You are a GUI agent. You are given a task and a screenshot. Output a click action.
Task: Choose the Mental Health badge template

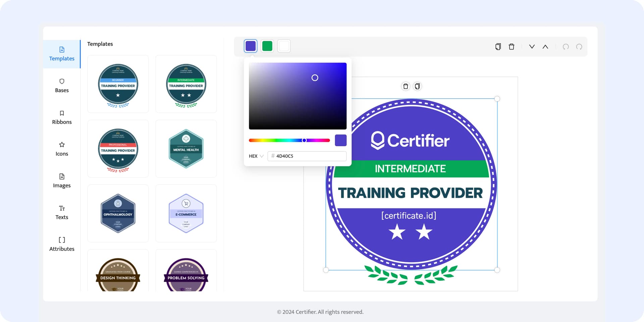point(186,149)
